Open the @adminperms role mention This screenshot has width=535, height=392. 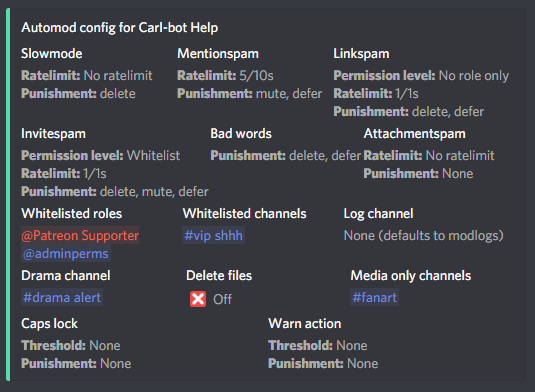click(66, 253)
